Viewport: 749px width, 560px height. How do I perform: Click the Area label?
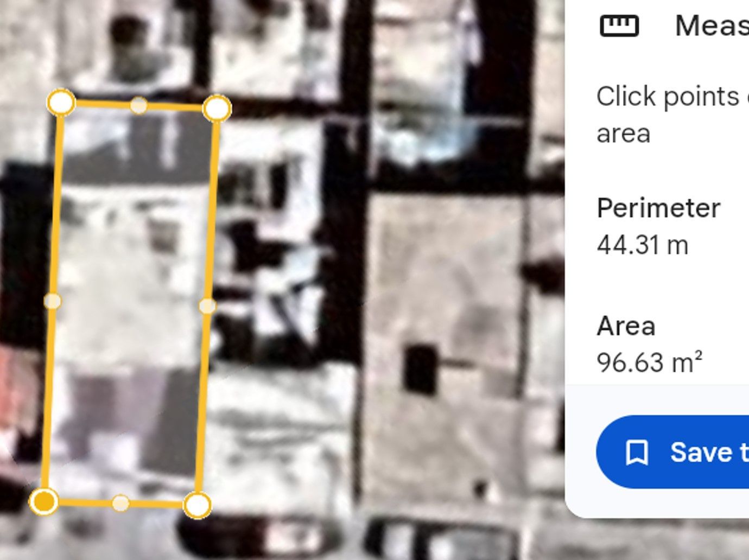pyautogui.click(x=626, y=326)
